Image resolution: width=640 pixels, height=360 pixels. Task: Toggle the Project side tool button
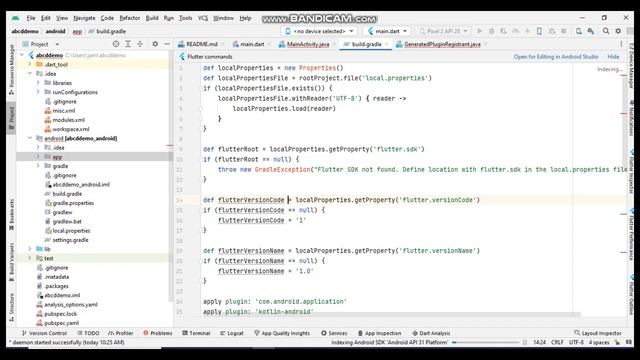pos(11,118)
